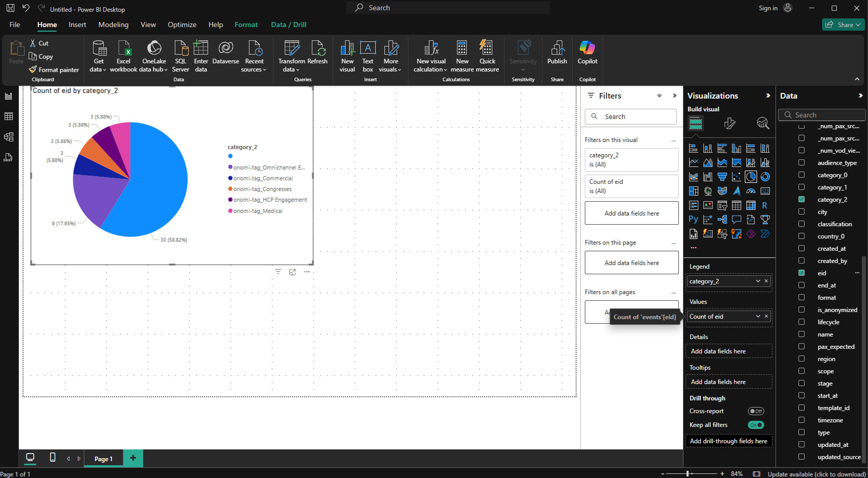The width and height of the screenshot is (868, 478).
Task: Add a new report page
Action: click(133, 458)
